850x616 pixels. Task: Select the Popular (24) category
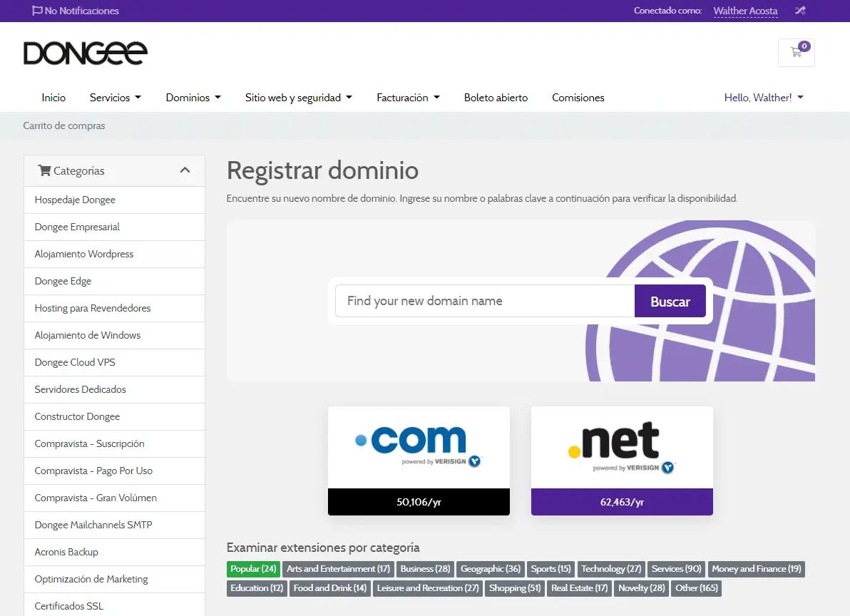coord(253,569)
